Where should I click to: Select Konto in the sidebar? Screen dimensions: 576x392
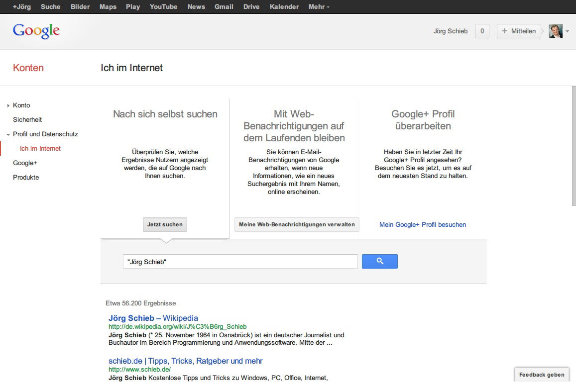click(x=21, y=105)
